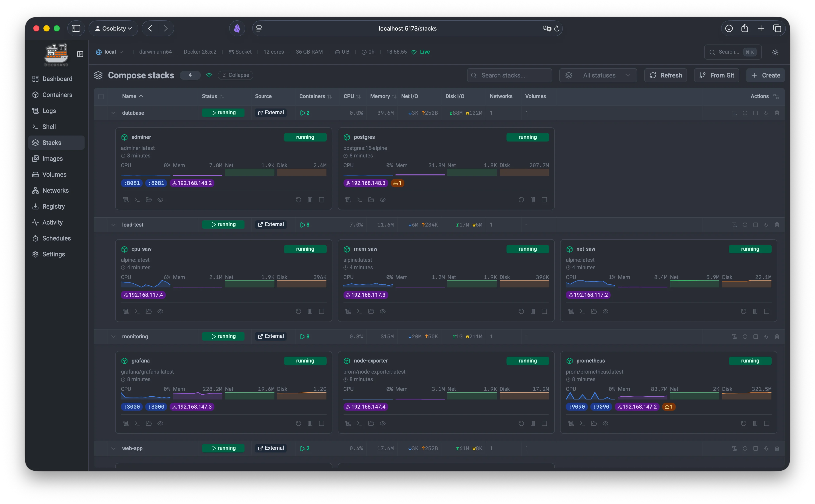Go to the Networks section

pos(55,190)
